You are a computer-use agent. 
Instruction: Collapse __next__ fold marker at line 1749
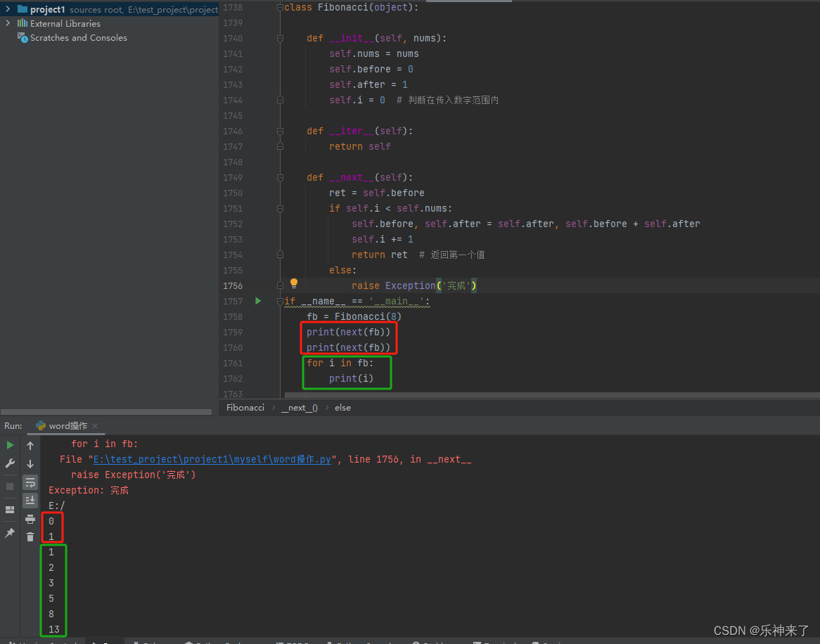point(281,177)
